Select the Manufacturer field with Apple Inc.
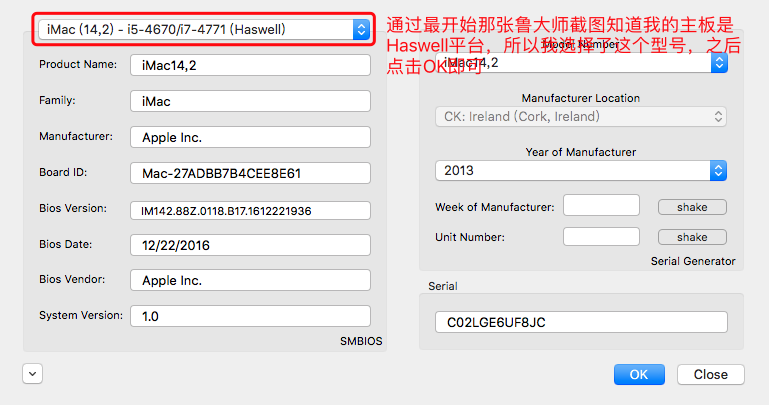The width and height of the screenshot is (769, 405). [250, 137]
